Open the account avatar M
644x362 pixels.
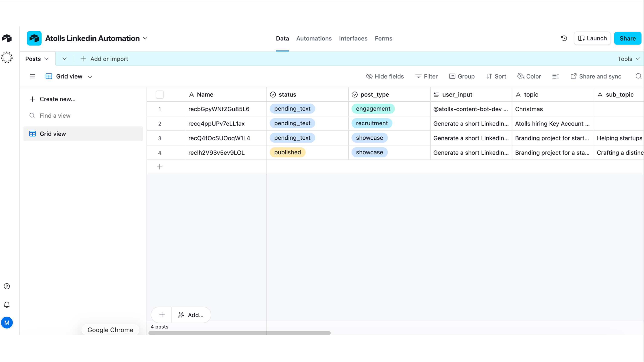coord(7,323)
